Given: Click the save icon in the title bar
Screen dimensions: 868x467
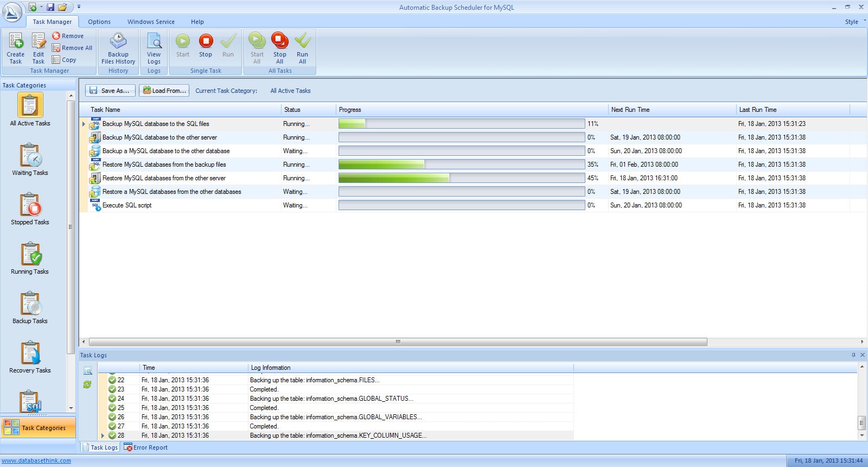Looking at the screenshot, I should [50, 7].
